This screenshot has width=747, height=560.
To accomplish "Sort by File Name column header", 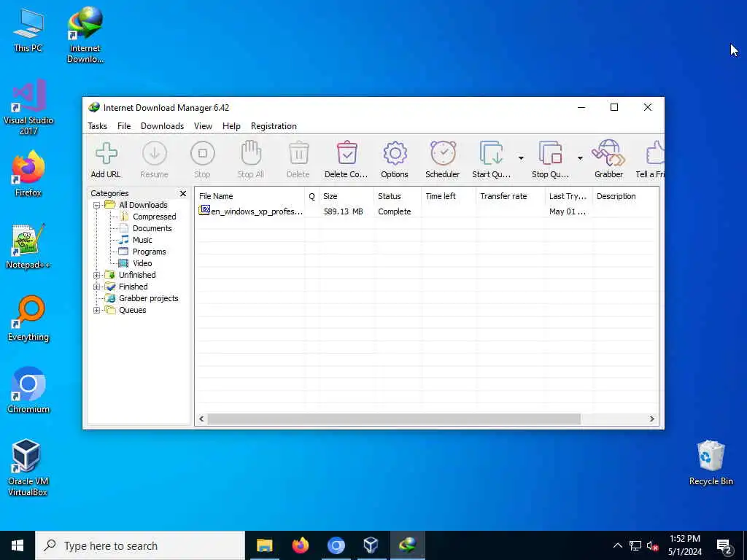I will 250,196.
